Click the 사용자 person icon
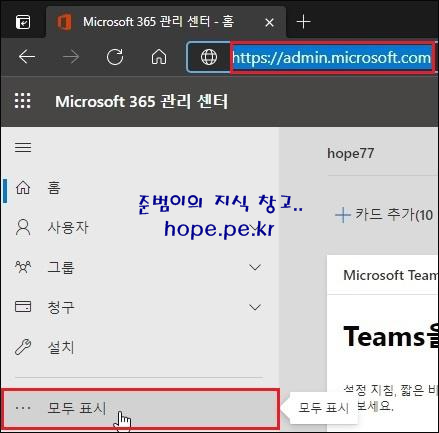Viewport: 439px width, 433px height. (x=23, y=227)
